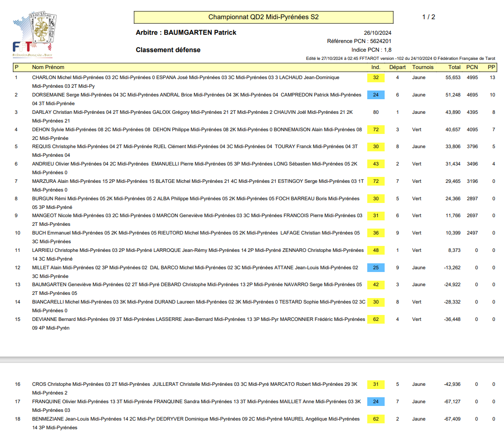Click total 40,657 in DEHON row
Viewport: 504px width, 432px height.
point(453,129)
